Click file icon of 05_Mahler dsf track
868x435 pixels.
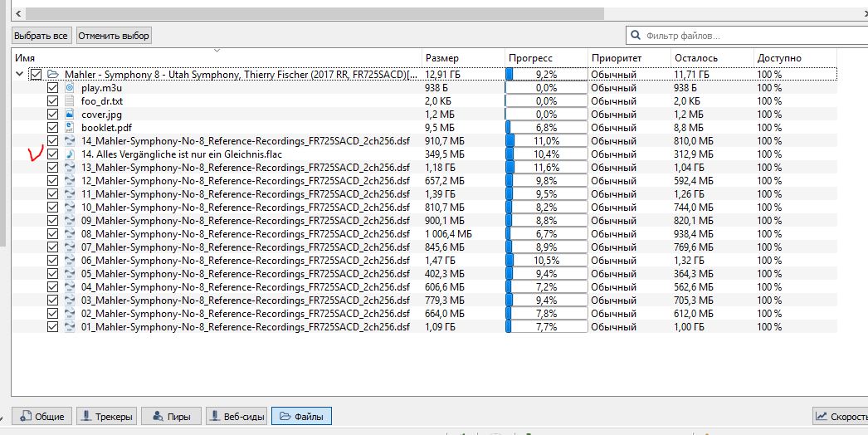(x=69, y=274)
